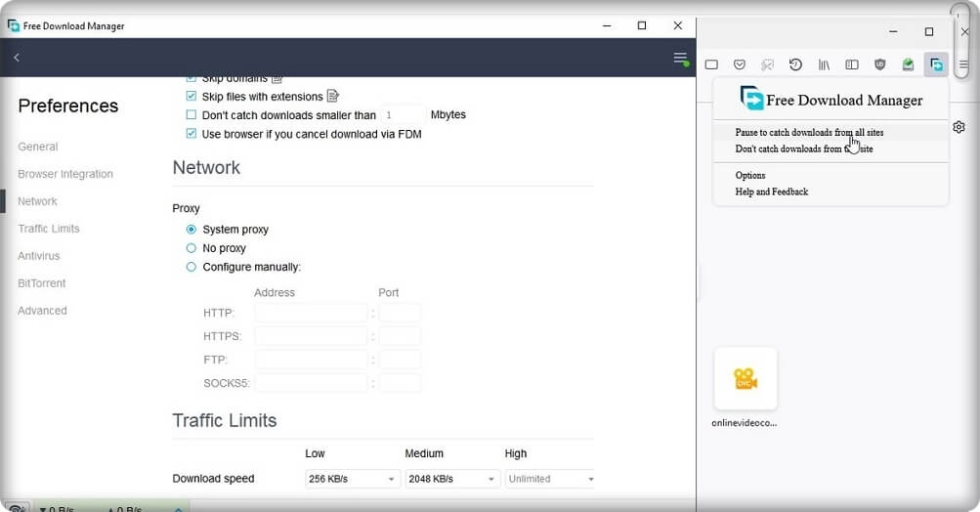
Task: Toggle the Skip domains checkbox
Action: (192, 79)
